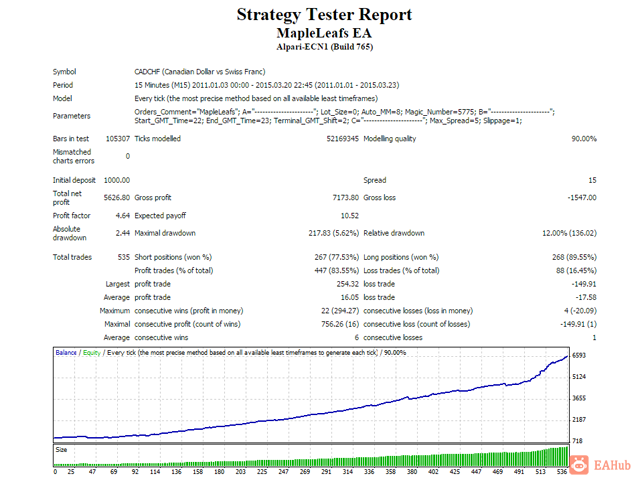The height and width of the screenshot is (480, 640).
Task: Select average loss trade value -17.58
Action: pyautogui.click(x=586, y=298)
